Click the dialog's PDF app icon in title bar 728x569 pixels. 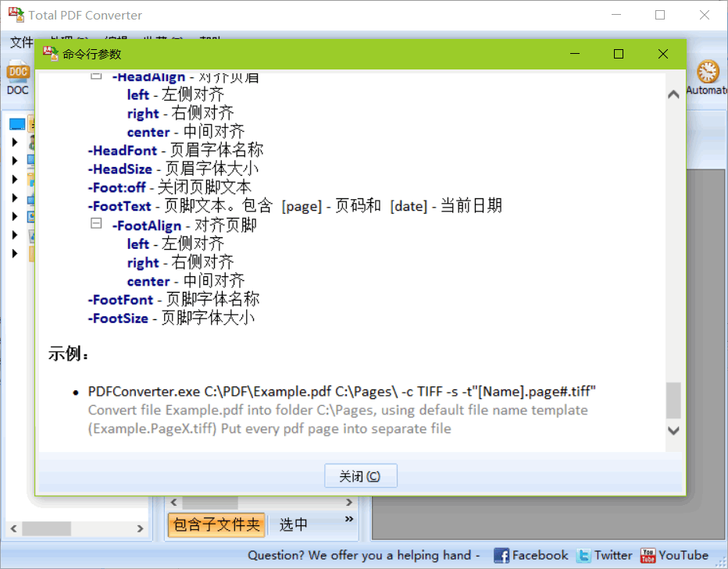[51, 53]
